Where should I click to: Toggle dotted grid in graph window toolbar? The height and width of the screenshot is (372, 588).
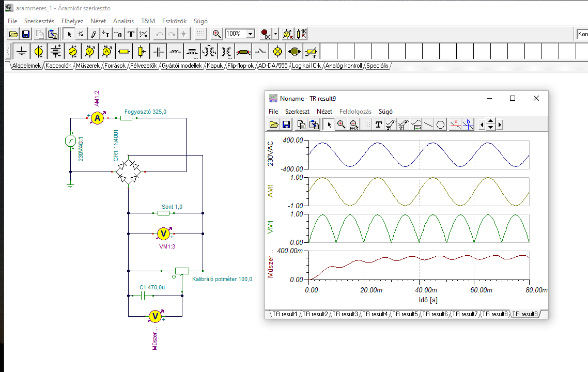(x=366, y=125)
